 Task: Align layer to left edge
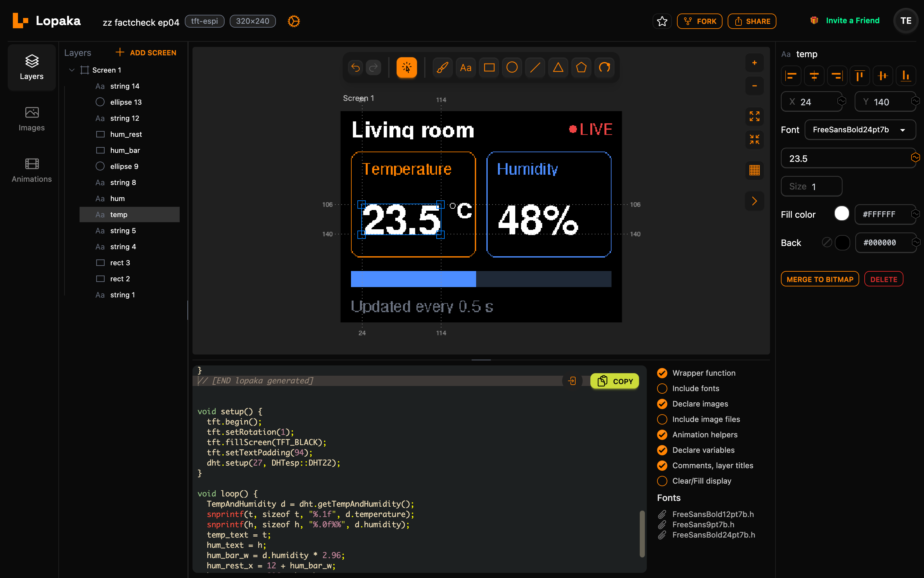(791, 76)
